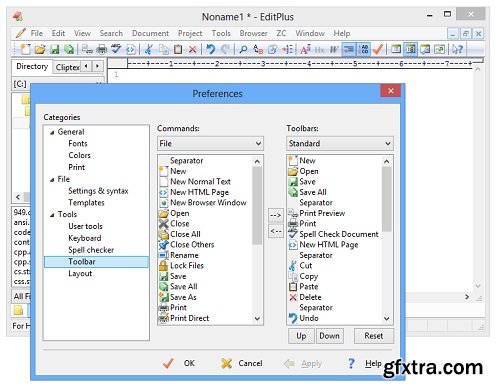
Task: Click the Cancel button
Action: pos(242,363)
